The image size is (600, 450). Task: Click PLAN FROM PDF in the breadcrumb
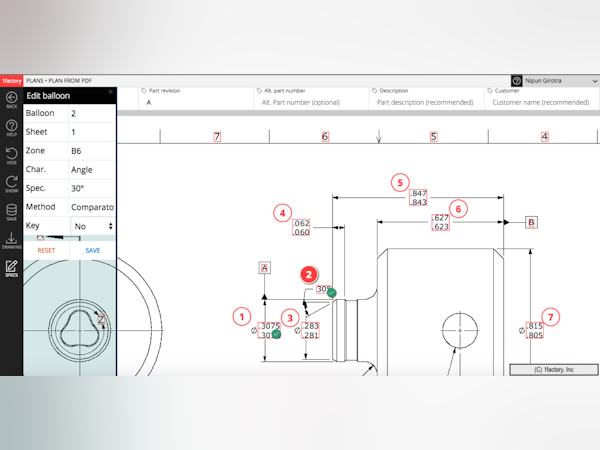[70, 81]
